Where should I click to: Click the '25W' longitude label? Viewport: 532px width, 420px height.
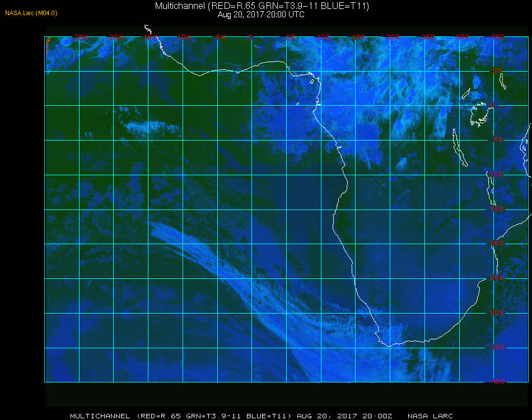click(x=81, y=37)
